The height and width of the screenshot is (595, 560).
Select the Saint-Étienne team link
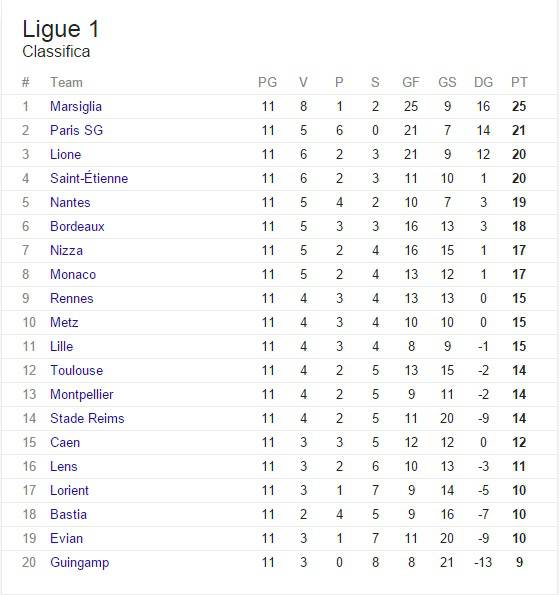pyautogui.click(x=89, y=178)
